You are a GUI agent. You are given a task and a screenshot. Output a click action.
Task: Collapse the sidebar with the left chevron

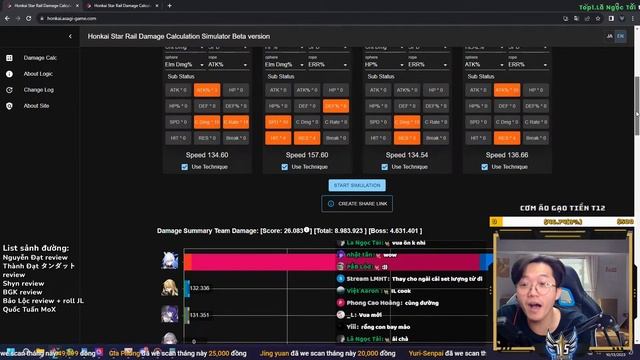tap(70, 36)
